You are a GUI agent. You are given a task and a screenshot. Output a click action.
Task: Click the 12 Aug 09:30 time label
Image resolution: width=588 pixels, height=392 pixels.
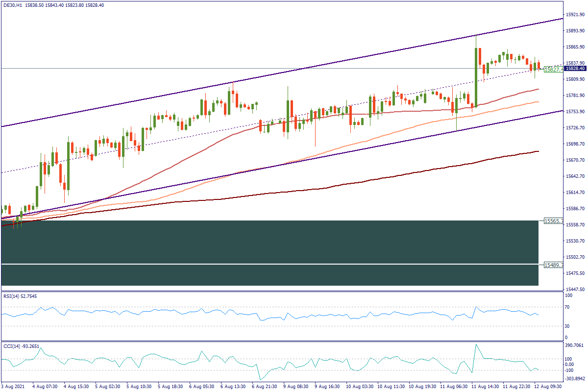(547, 386)
